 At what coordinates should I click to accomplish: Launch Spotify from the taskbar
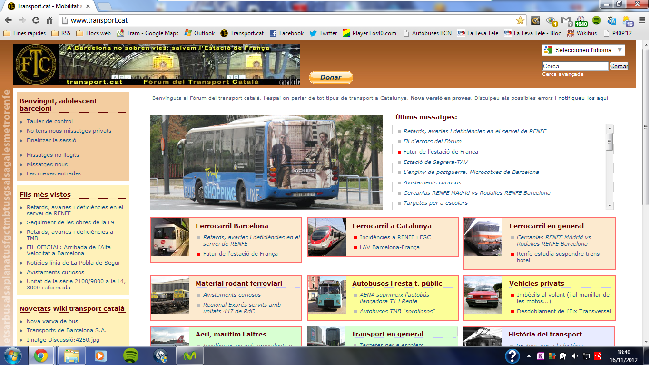[x=131, y=356]
